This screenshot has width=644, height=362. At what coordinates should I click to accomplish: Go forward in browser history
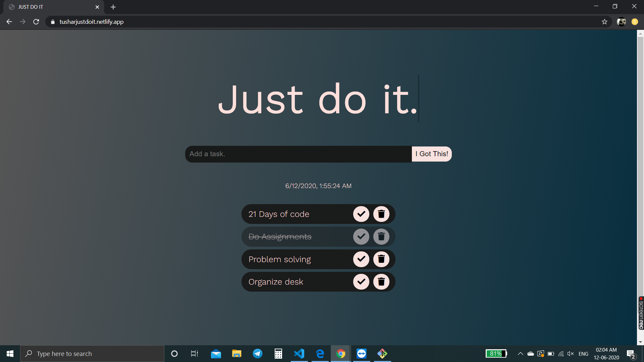click(22, 22)
